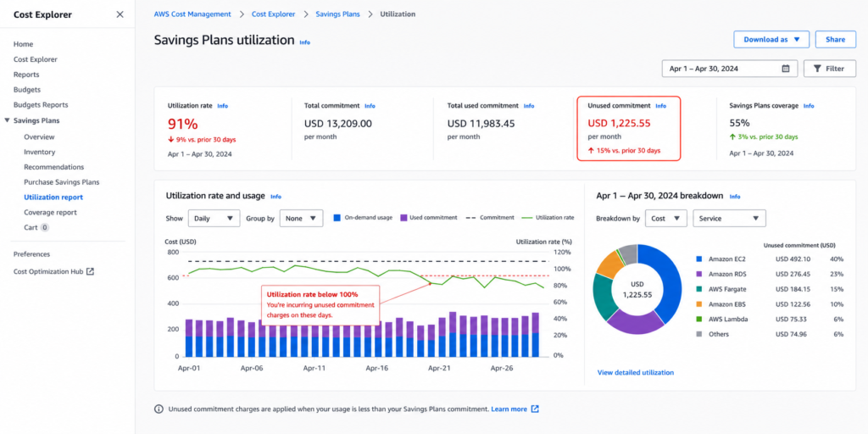Click Info beside Total used commitment

click(529, 106)
